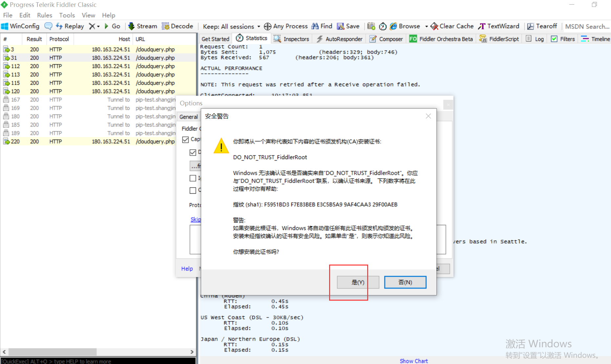Open the Help menu in the menu bar
611x364 pixels.
click(x=108, y=15)
